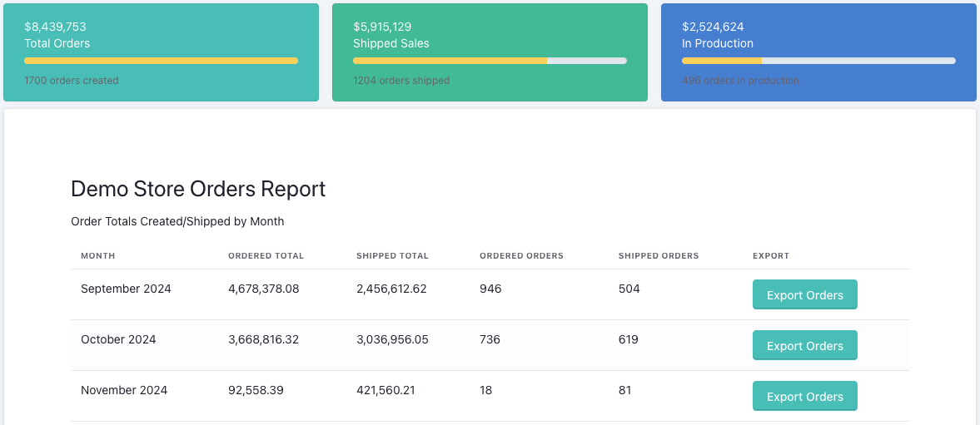Click Export Orders for September 2024
The image size is (980, 425).
tap(804, 294)
